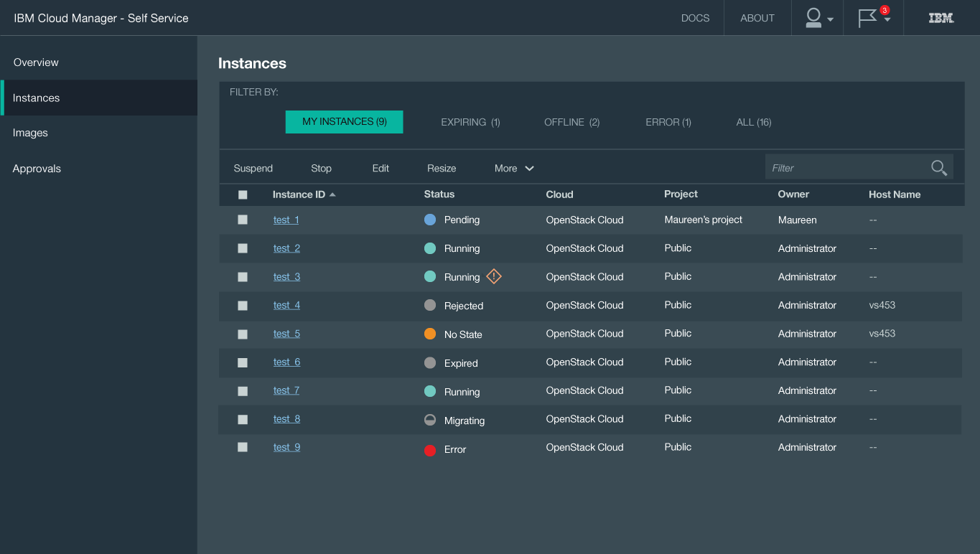The image size is (980, 554).
Task: Click the warning diamond icon on test_3
Action: tap(494, 276)
